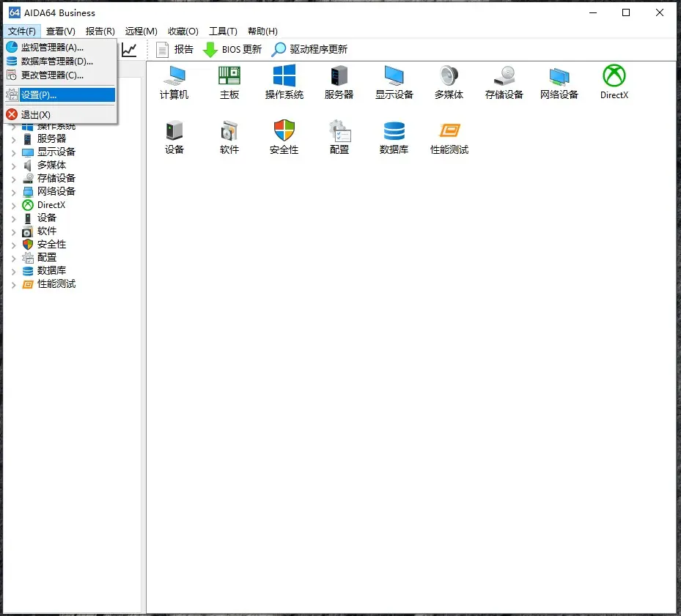Screen dimensions: 681x616
Task: Expand the 性能测试 tree node arrow
Action: (13, 285)
